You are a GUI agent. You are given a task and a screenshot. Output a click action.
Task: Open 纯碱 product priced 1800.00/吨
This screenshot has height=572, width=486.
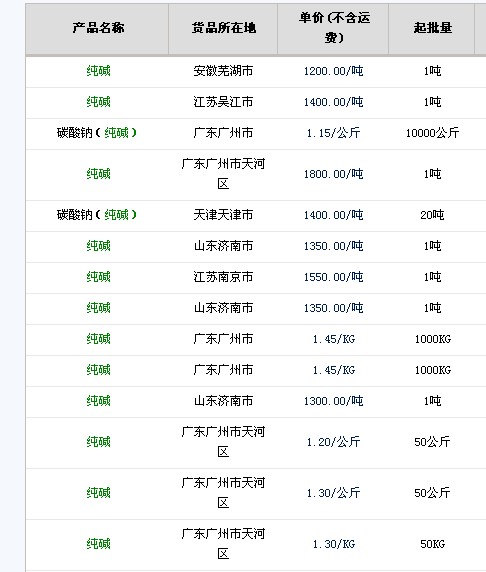click(x=98, y=174)
